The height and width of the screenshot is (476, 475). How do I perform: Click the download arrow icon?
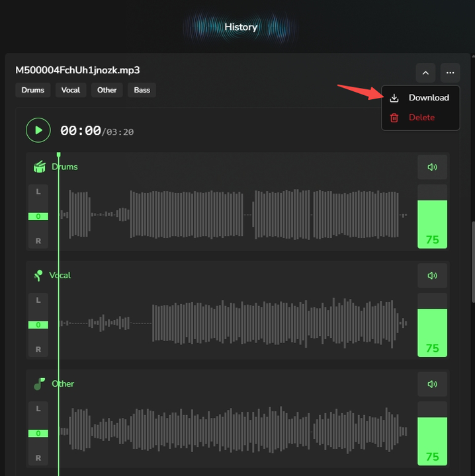coord(394,98)
